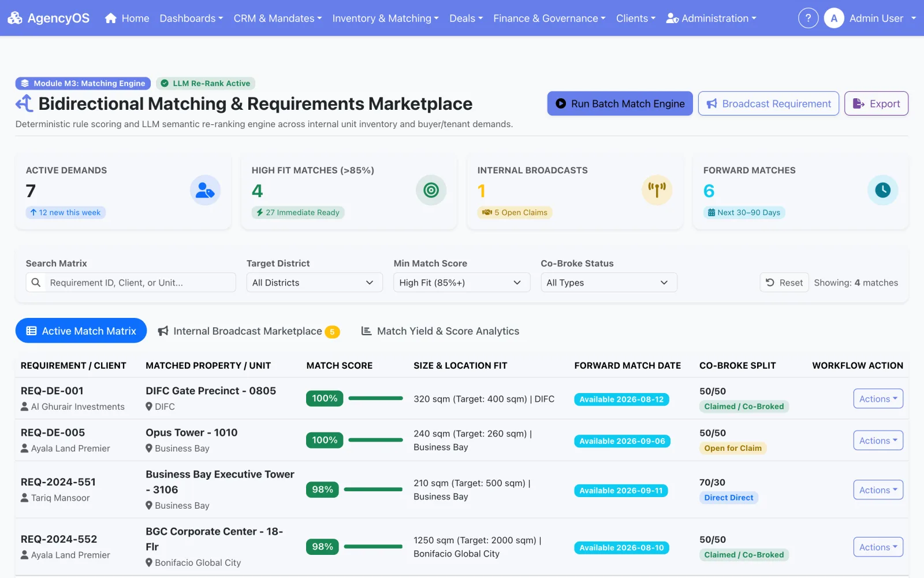The height and width of the screenshot is (578, 924).
Task: Click the location pin beside Bonifacio Global City
Action: click(x=149, y=562)
